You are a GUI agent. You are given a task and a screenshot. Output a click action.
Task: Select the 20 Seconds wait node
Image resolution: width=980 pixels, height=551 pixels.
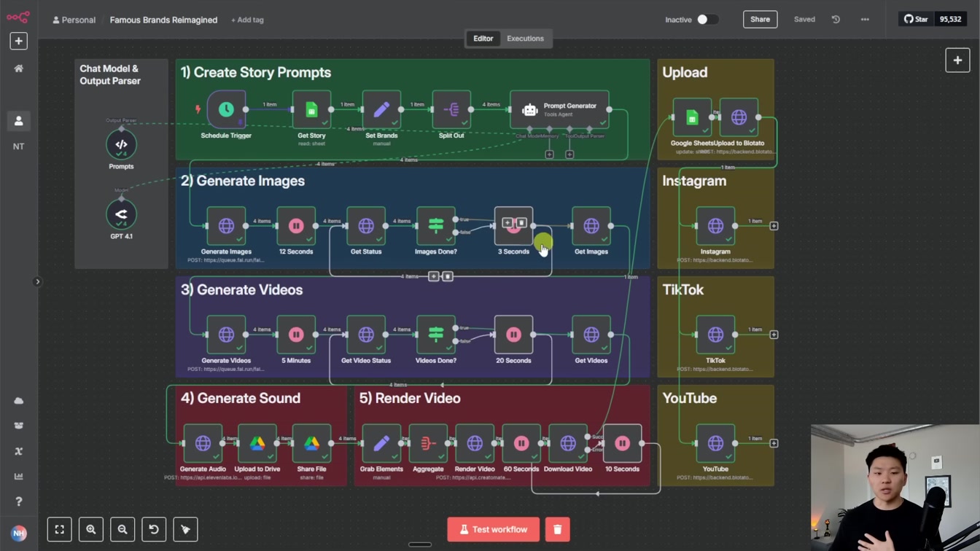513,335
